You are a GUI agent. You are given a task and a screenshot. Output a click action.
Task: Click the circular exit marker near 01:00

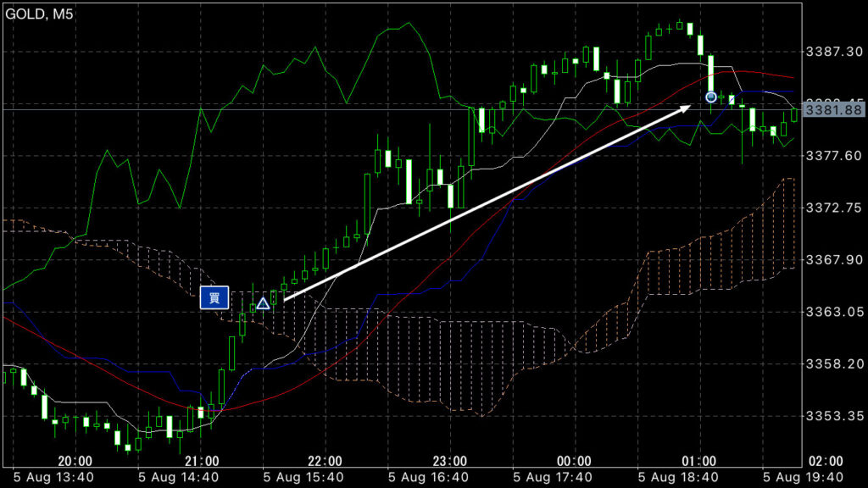711,97
